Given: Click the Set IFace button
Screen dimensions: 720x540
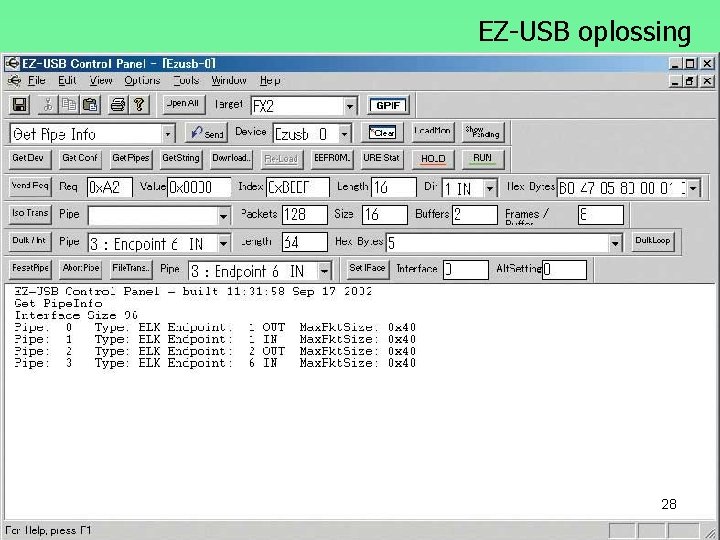Looking at the screenshot, I should [x=367, y=269].
